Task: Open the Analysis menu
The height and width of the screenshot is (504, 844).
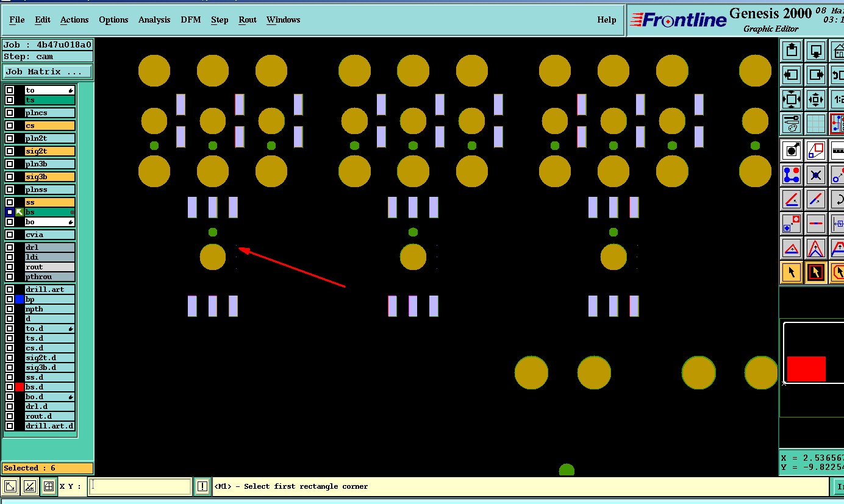Action: (x=154, y=20)
